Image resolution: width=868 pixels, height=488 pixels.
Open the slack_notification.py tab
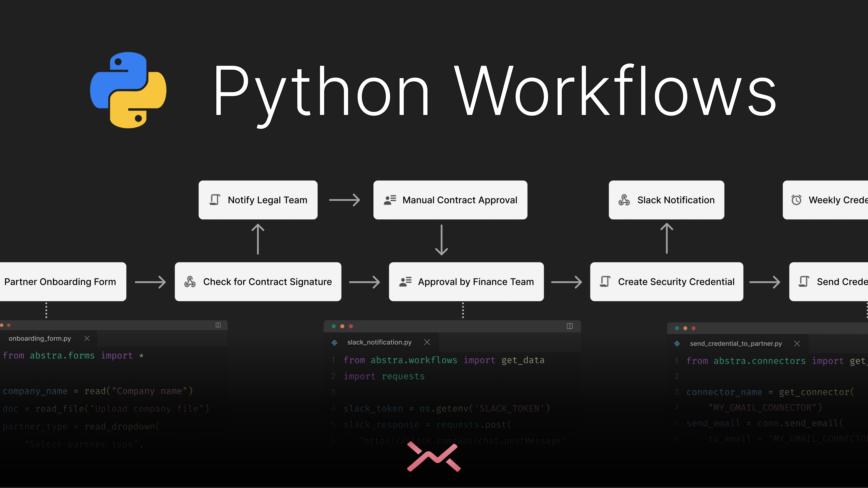click(x=379, y=342)
